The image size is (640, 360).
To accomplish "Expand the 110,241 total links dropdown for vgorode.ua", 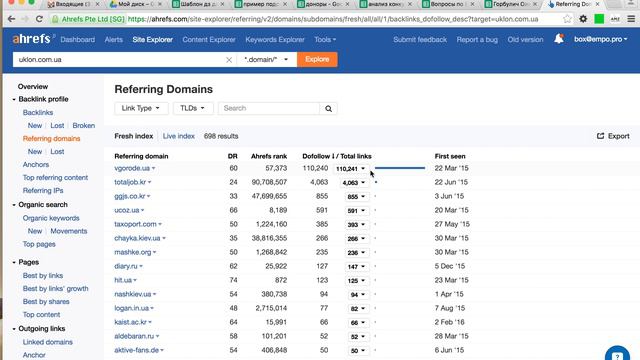I will click(351, 169).
